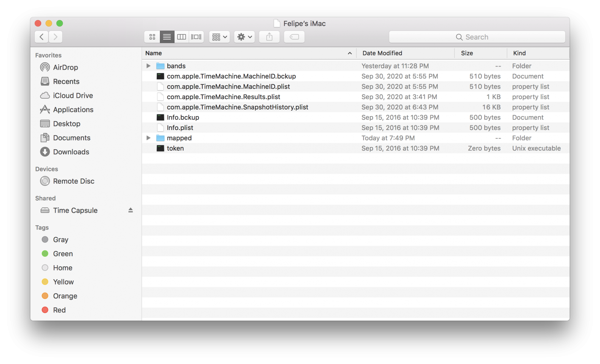600x364 pixels.
Task: Click the Yesterday at 11:28 PM date
Action: tap(395, 66)
